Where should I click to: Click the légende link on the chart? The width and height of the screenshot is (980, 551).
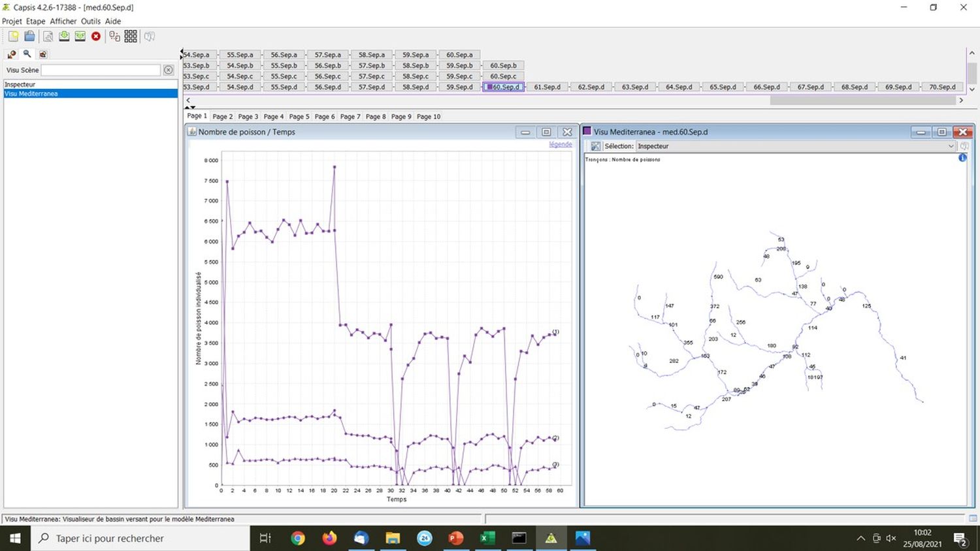(560, 144)
